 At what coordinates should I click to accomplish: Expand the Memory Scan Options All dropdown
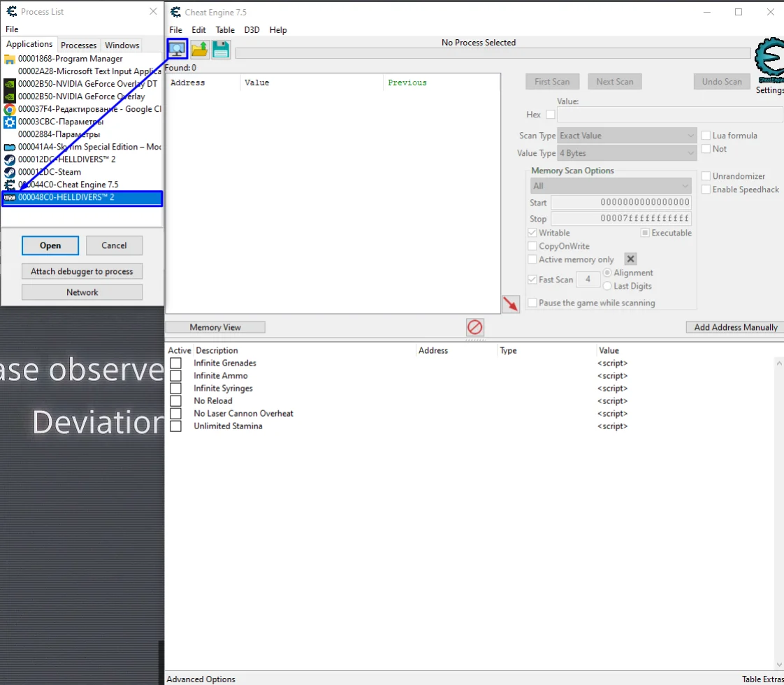[x=611, y=186]
